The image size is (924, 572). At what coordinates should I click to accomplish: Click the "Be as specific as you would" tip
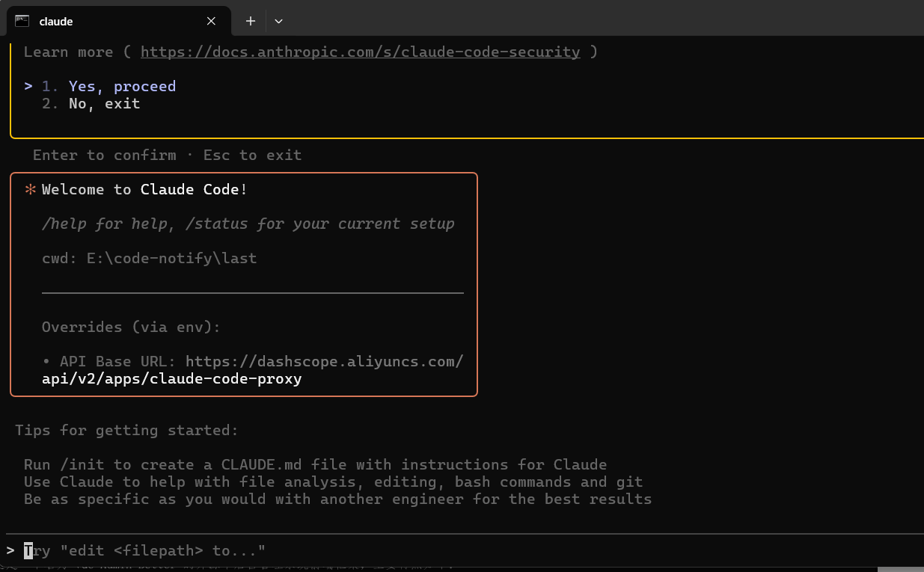click(x=337, y=499)
